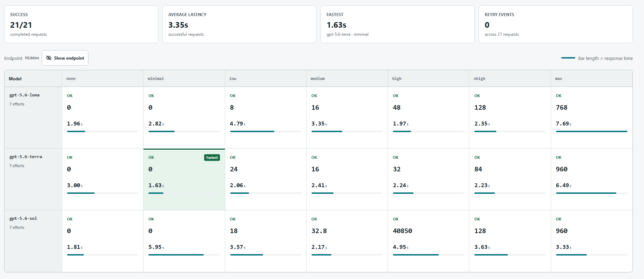Screen dimensions: 644x279
Task: Click '7 efforts' under gpt-5.6-sol
Action: coord(17,227)
